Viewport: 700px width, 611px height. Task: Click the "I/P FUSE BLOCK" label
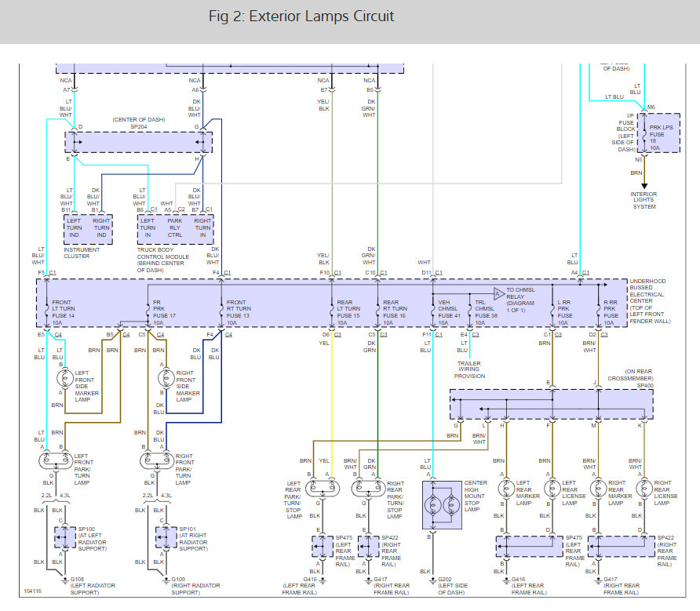pos(625,122)
